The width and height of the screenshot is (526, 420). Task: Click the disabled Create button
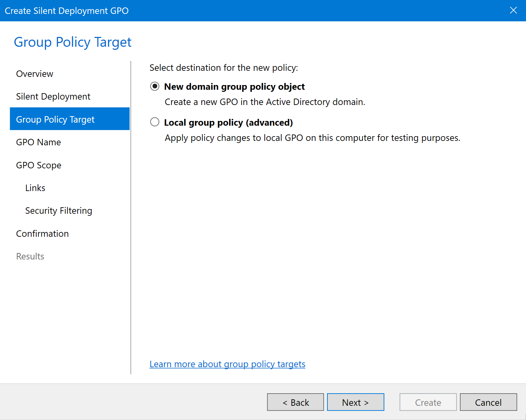pos(428,402)
